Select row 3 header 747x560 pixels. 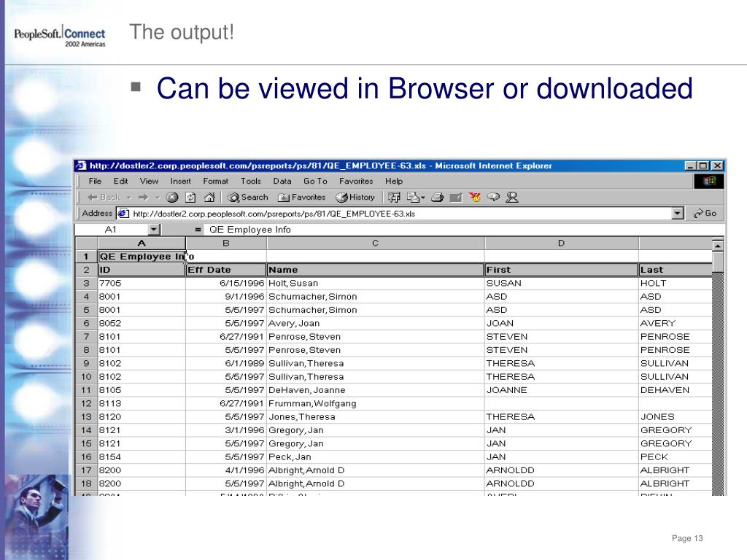pyautogui.click(x=86, y=284)
